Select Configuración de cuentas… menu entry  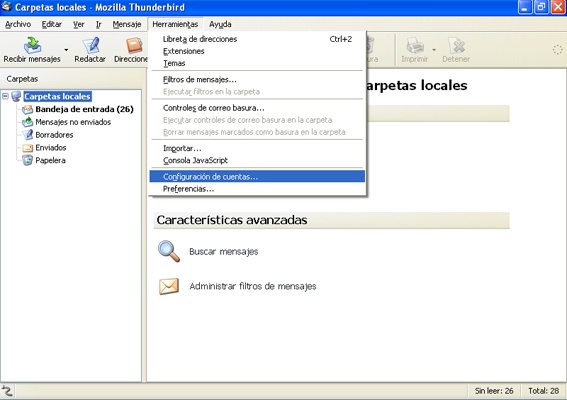pyautogui.click(x=257, y=176)
